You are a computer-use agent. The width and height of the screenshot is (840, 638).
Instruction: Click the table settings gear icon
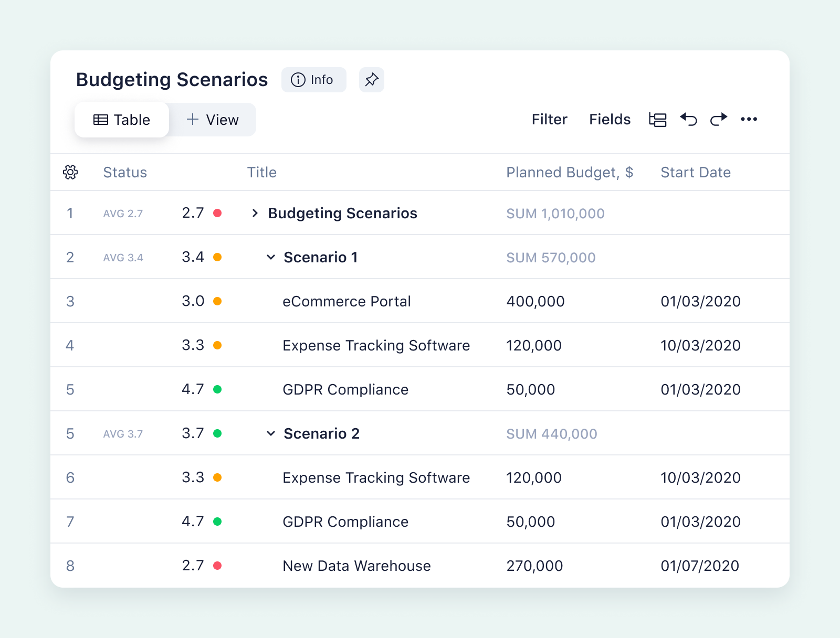[70, 172]
